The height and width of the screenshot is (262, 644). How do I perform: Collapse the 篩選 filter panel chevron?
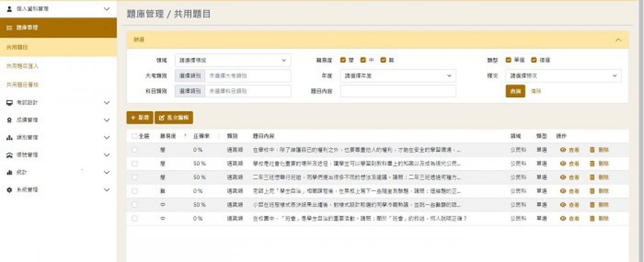coord(618,40)
